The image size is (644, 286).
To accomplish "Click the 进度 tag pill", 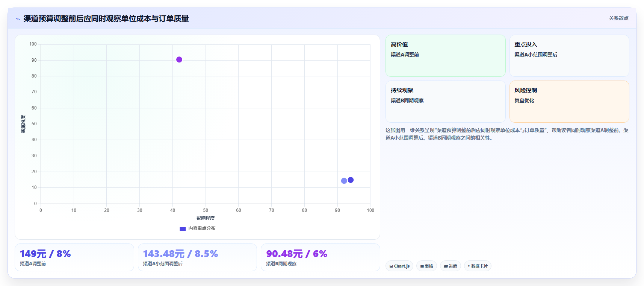I will point(450,266).
